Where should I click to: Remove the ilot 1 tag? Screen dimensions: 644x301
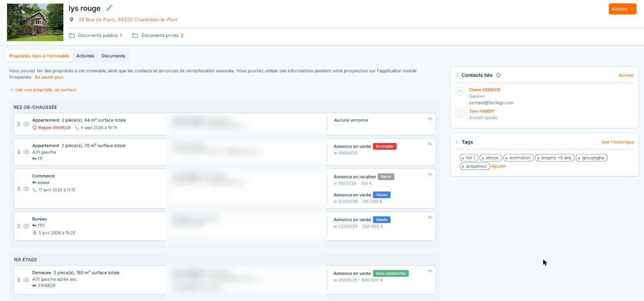(463, 158)
